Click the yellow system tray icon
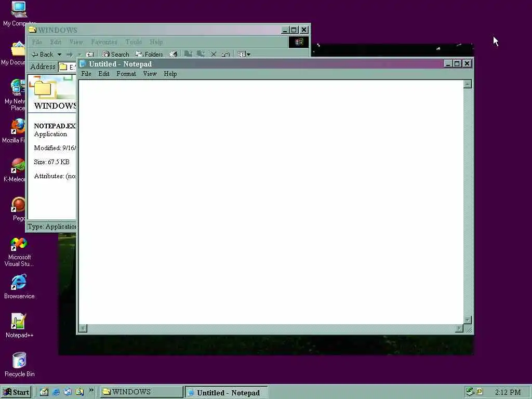The height and width of the screenshot is (399, 532). coord(480,392)
